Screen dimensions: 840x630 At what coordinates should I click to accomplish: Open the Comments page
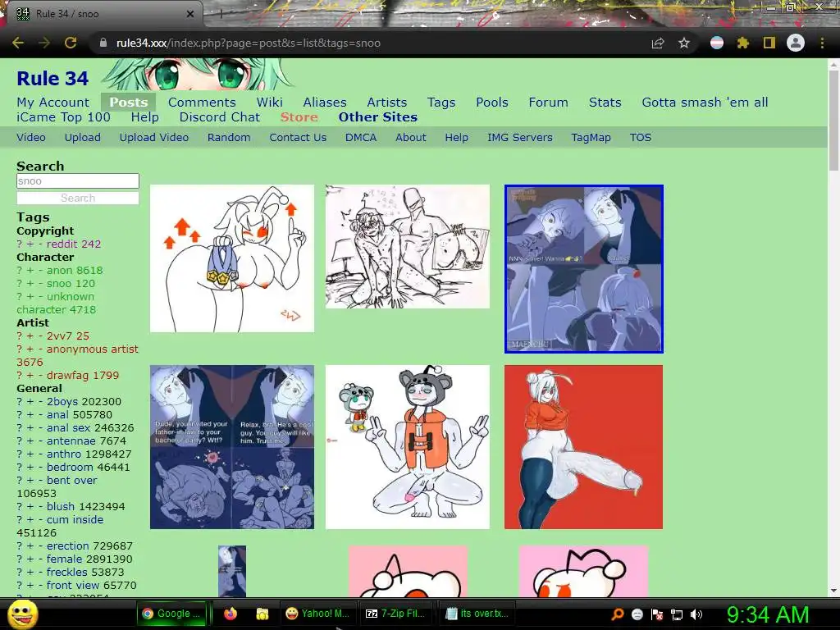(202, 102)
